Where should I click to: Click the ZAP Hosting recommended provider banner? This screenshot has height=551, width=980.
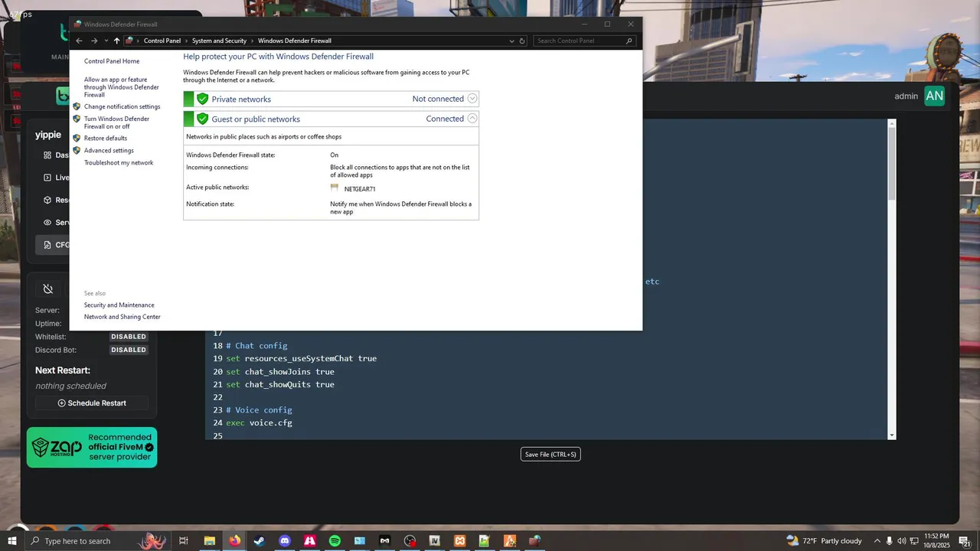(x=92, y=447)
